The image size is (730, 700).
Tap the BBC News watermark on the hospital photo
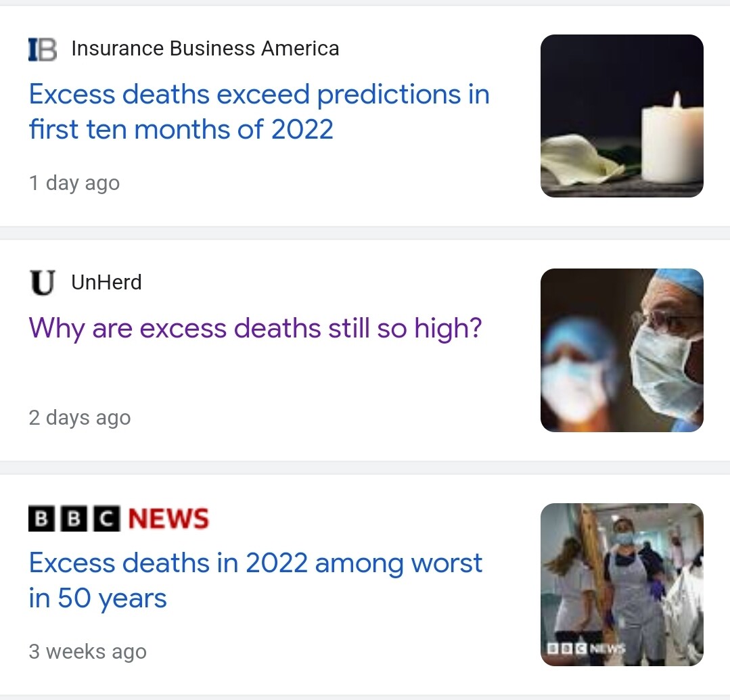(587, 649)
